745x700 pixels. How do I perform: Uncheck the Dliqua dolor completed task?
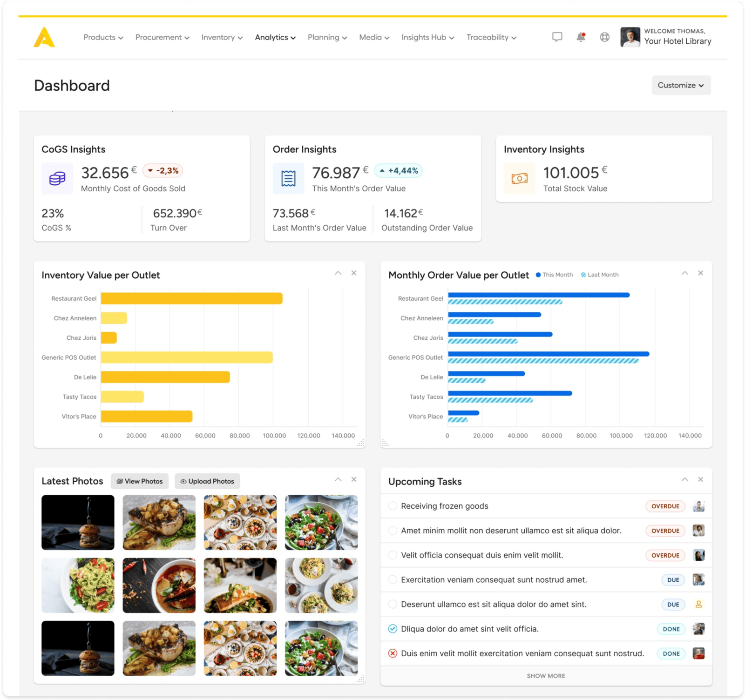[x=393, y=629]
